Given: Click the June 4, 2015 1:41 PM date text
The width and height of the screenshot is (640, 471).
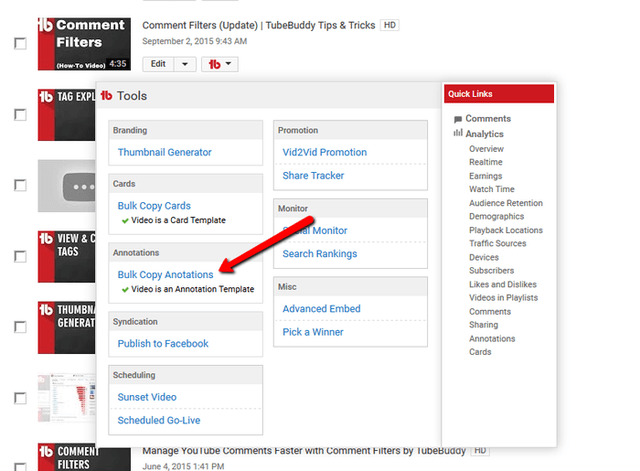Looking at the screenshot, I should [183, 466].
